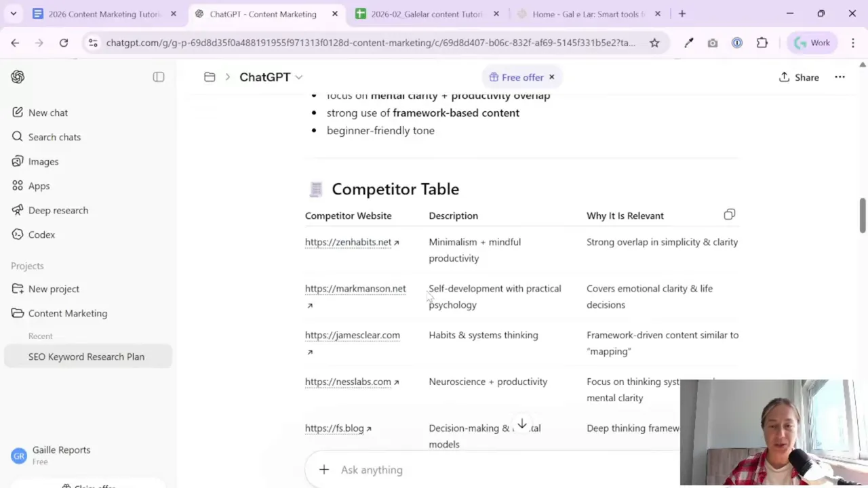Viewport: 868px width, 488px height.
Task: Open the password manager extension icon
Action: [737, 43]
